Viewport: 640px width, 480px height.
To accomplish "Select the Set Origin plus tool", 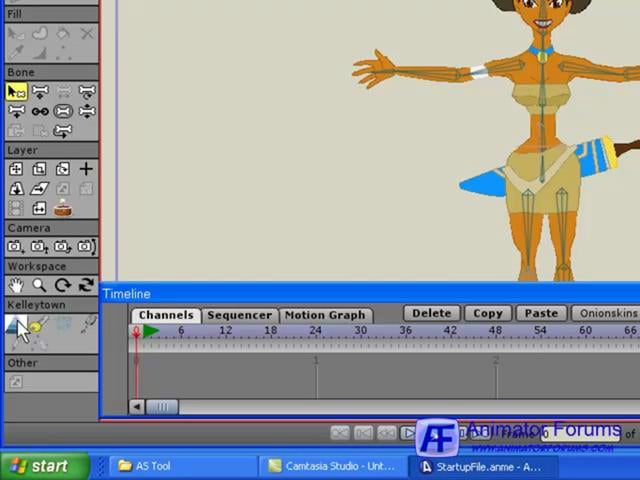I will (x=86, y=169).
